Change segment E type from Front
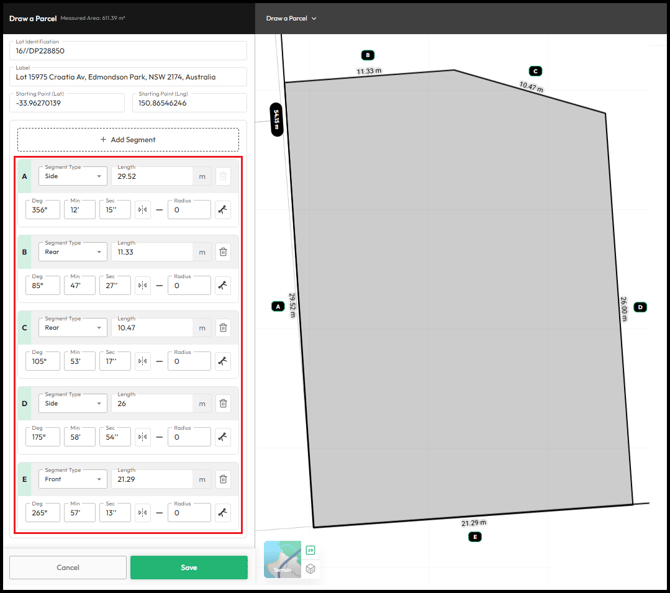The image size is (670, 593). [73, 479]
